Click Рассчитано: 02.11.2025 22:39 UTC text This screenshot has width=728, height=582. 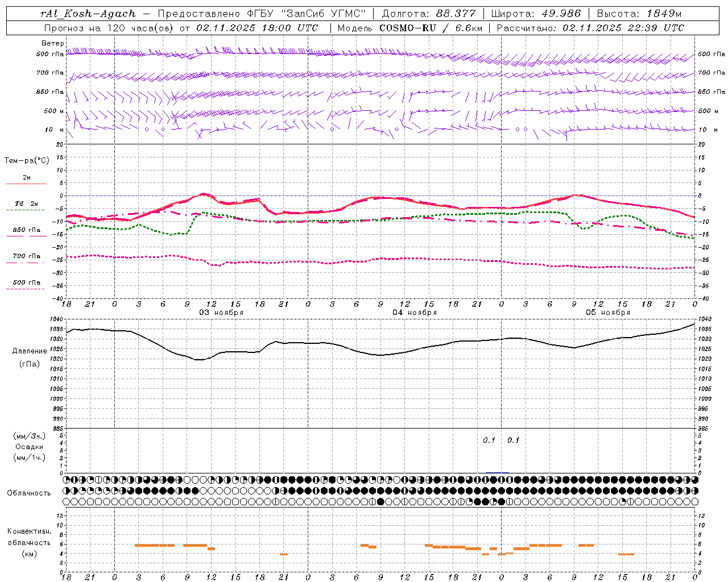[590, 28]
